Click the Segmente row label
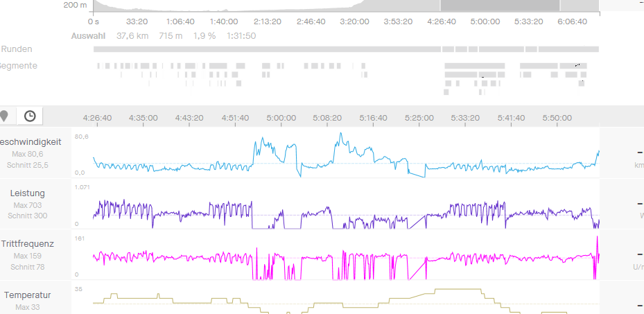This screenshot has width=644, height=314. coord(18,65)
